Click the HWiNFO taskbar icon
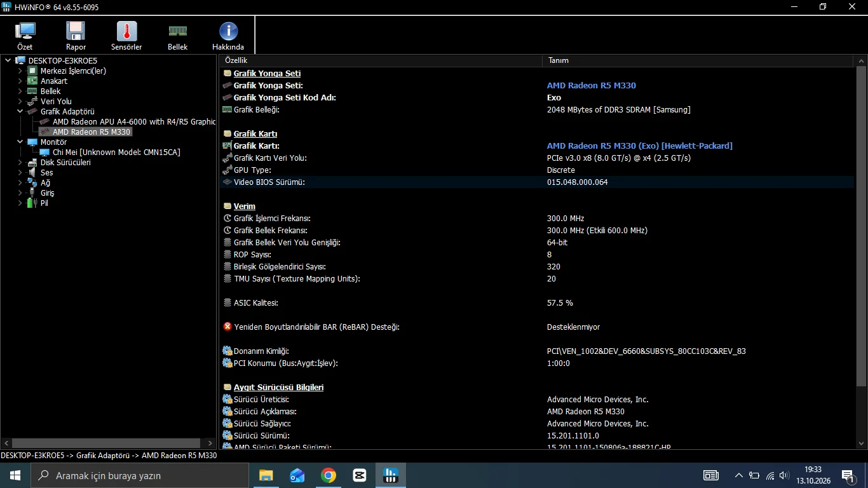The width and height of the screenshot is (868, 488). (390, 475)
